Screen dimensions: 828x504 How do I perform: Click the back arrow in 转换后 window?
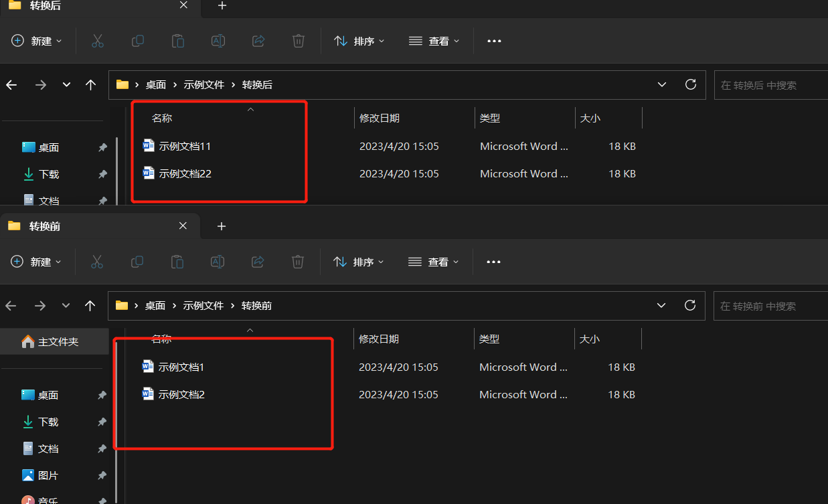click(x=11, y=85)
